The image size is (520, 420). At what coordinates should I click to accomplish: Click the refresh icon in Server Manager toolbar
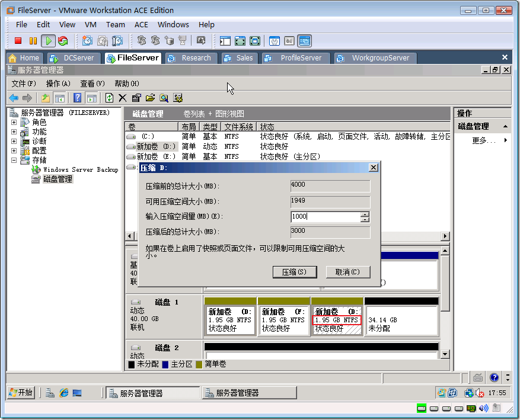(x=109, y=98)
